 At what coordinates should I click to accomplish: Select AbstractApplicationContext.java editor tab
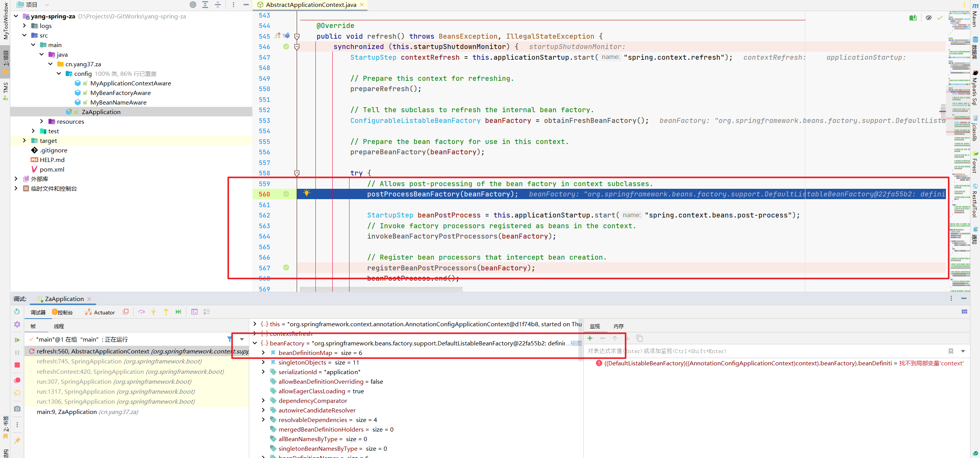coord(311,5)
